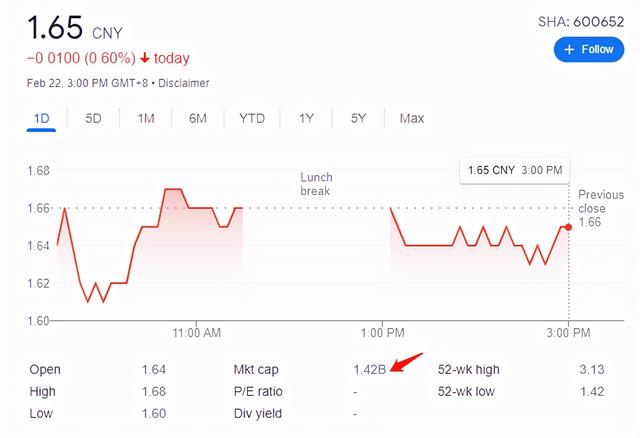
Task: Click the Mkt cap value 1.42B
Action: 369,369
